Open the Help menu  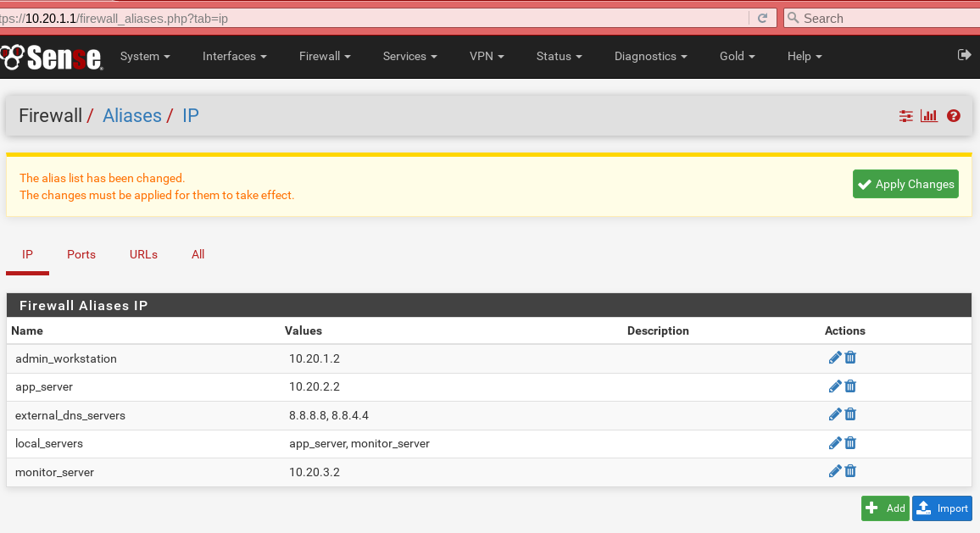(x=805, y=56)
